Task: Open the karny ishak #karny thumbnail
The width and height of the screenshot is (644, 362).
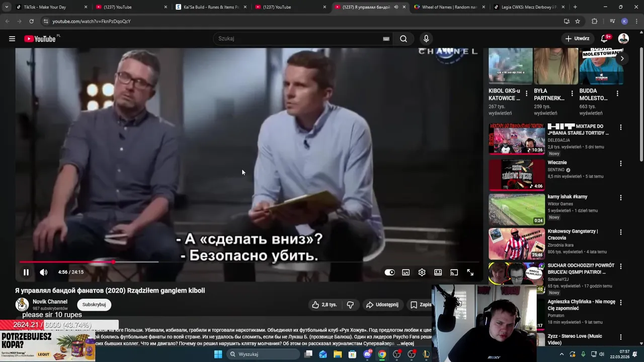Action: coord(517,209)
